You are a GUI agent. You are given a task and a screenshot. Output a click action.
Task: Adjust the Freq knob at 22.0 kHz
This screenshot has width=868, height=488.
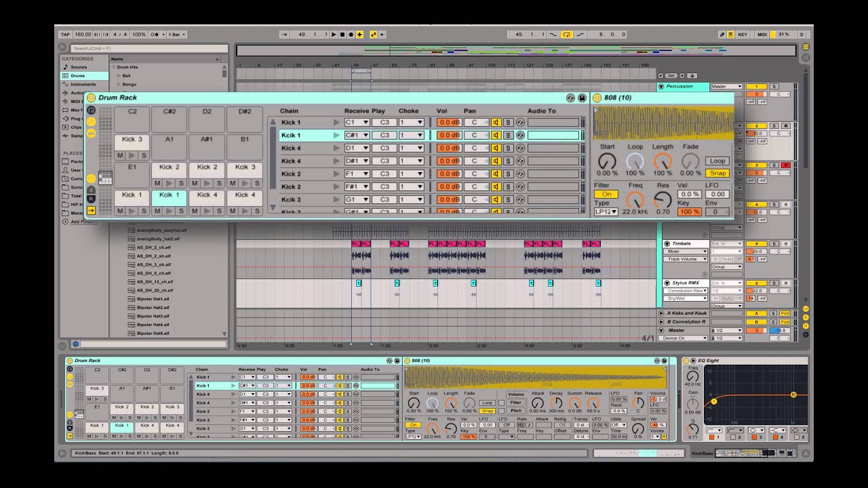[635, 200]
